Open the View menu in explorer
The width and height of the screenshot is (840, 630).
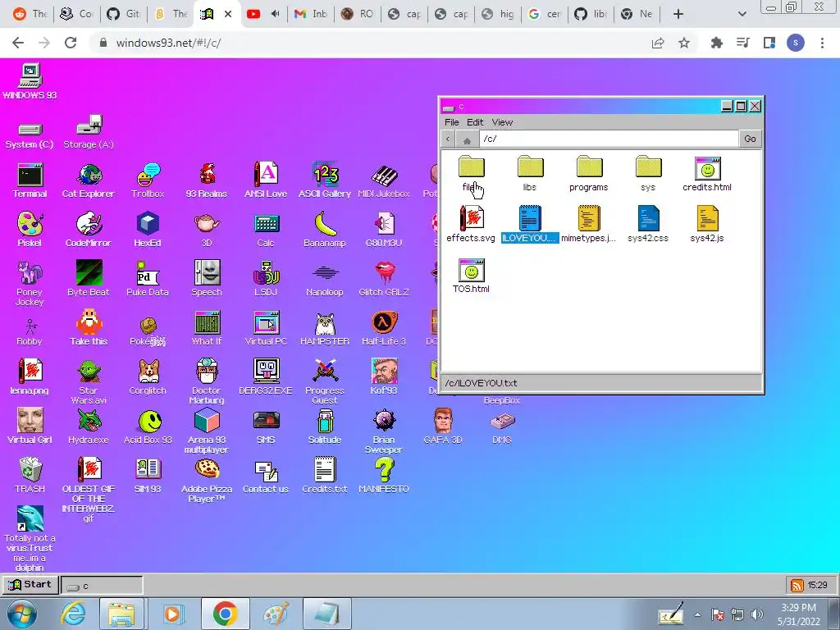pos(502,122)
